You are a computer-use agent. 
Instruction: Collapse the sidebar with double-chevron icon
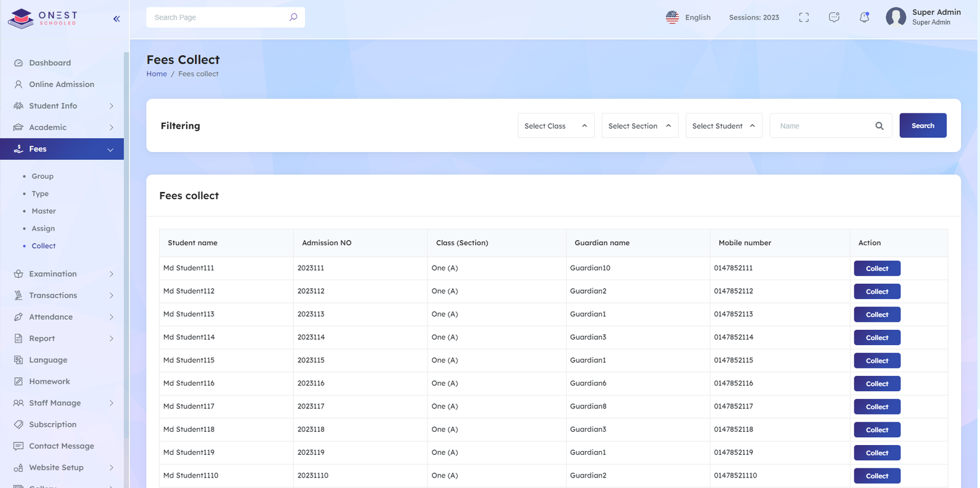pos(116,19)
